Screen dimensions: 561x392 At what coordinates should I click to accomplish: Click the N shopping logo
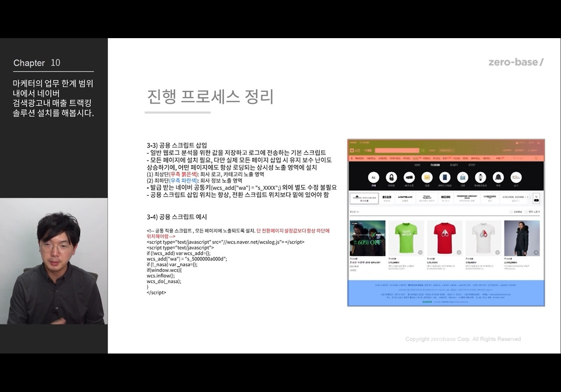pos(355,150)
